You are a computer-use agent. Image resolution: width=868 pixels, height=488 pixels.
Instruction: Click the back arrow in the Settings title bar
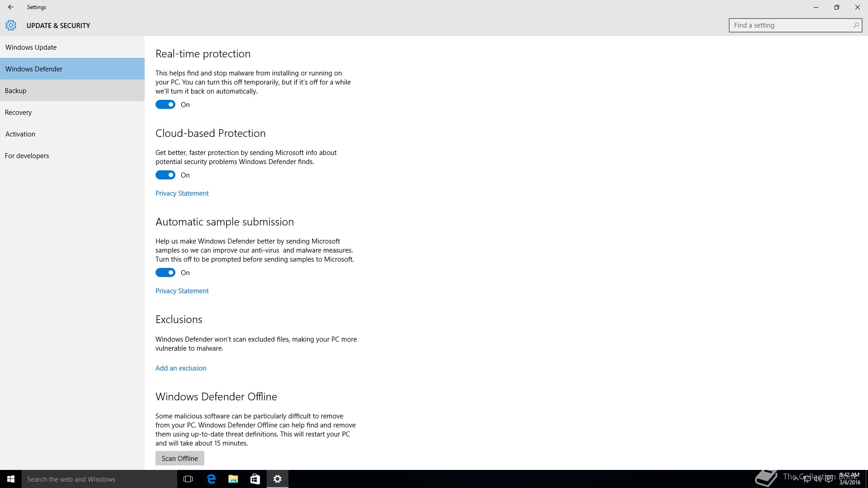click(x=11, y=7)
